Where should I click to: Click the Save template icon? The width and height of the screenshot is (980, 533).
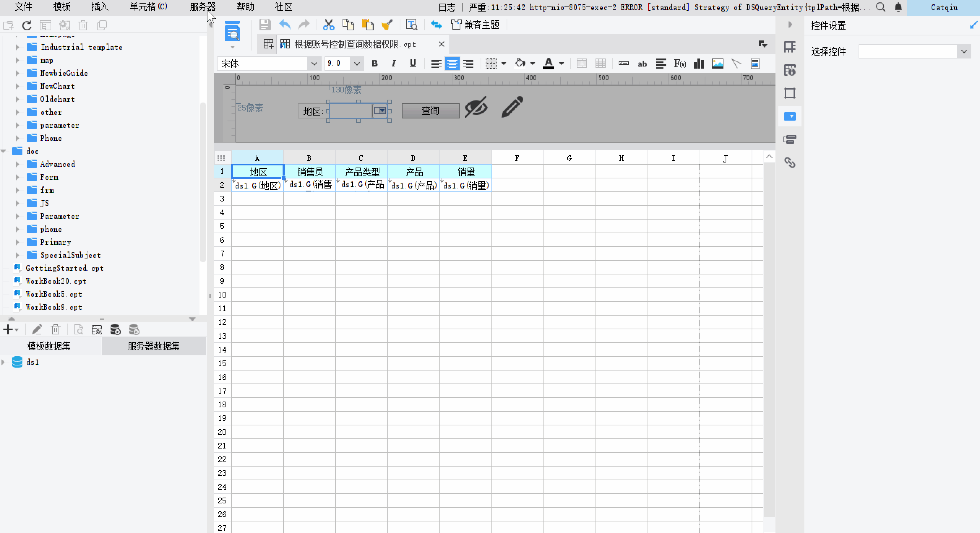(x=265, y=25)
